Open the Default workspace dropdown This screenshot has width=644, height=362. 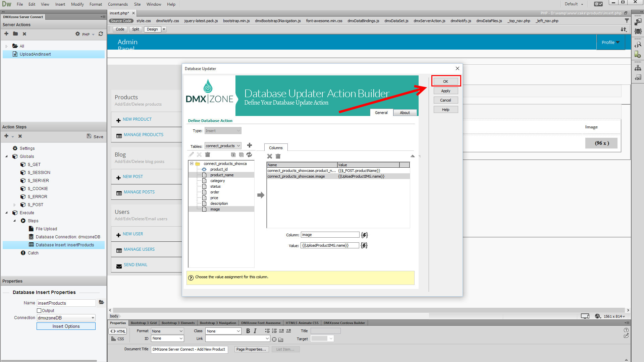[574, 4]
